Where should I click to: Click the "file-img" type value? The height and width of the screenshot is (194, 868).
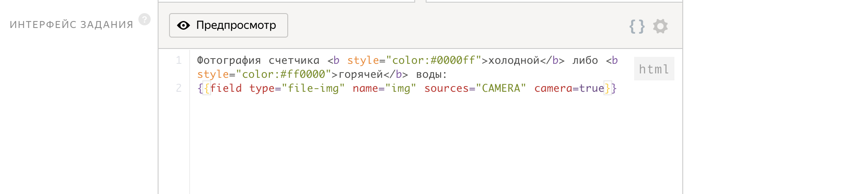point(313,88)
